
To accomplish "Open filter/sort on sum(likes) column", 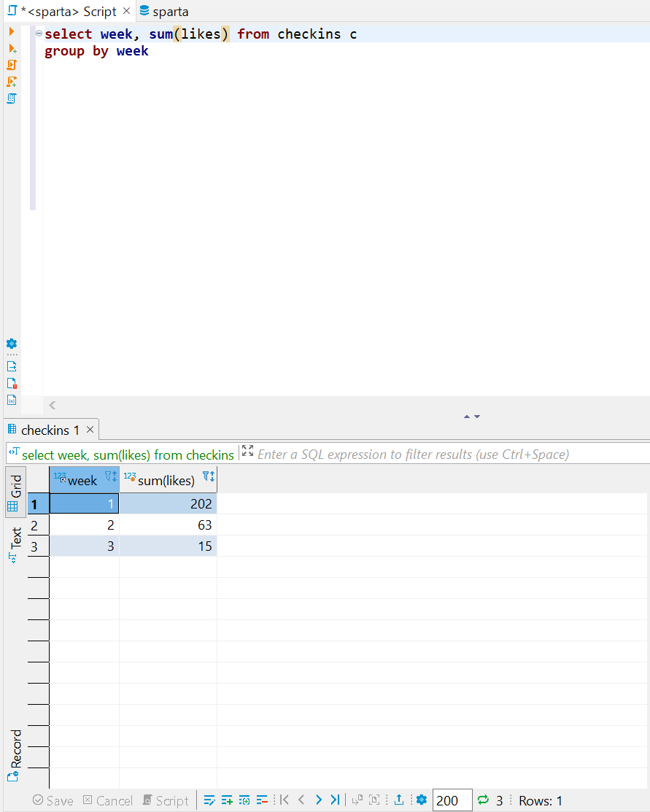I will pyautogui.click(x=208, y=476).
